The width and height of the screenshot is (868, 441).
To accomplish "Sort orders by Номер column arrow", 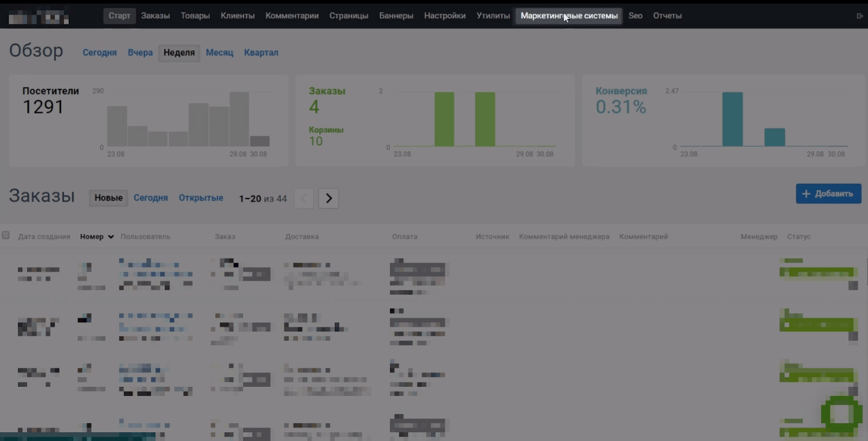I will tap(111, 237).
